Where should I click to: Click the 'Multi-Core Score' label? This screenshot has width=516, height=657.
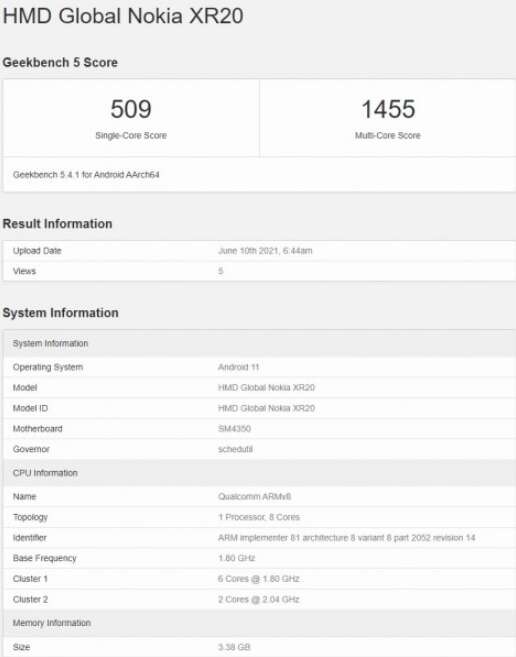[388, 135]
